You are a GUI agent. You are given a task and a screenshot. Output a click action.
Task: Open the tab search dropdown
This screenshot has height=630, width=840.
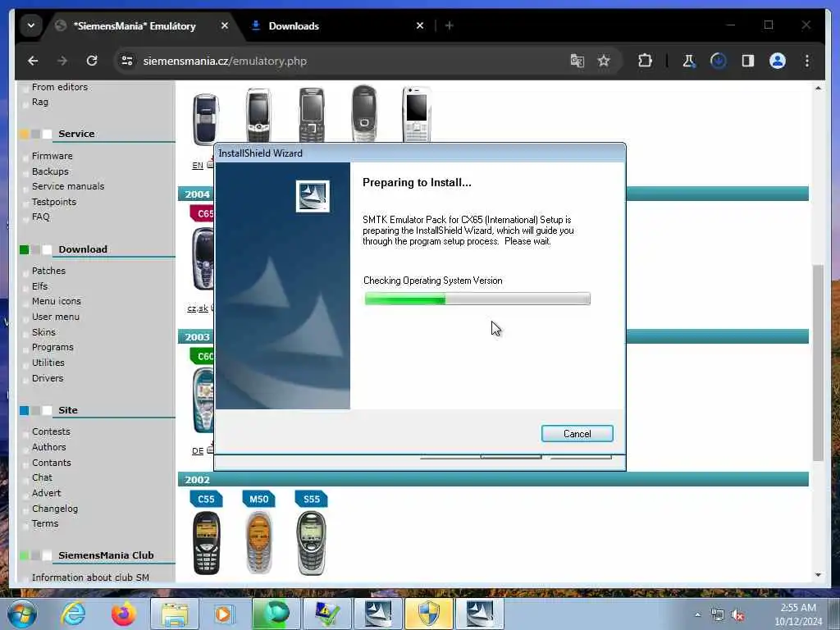click(31, 25)
